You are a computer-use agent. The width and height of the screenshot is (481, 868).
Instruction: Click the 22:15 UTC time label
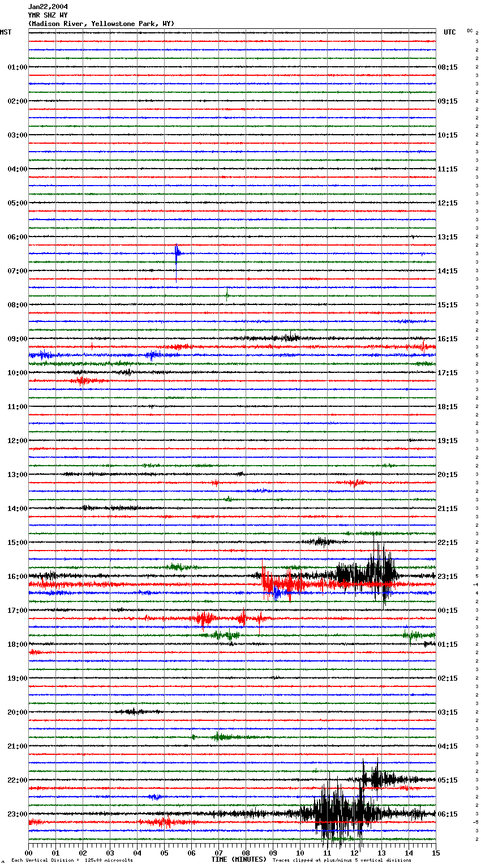[448, 543]
